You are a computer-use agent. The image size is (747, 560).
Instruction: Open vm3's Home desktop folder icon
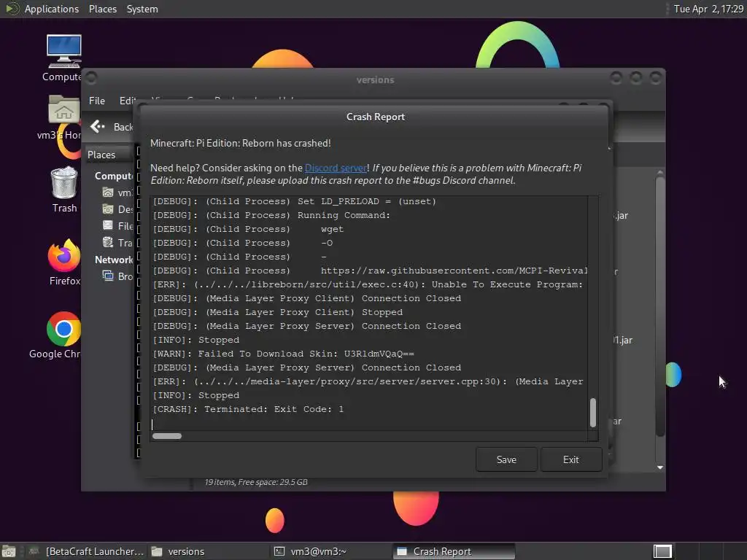(63, 117)
